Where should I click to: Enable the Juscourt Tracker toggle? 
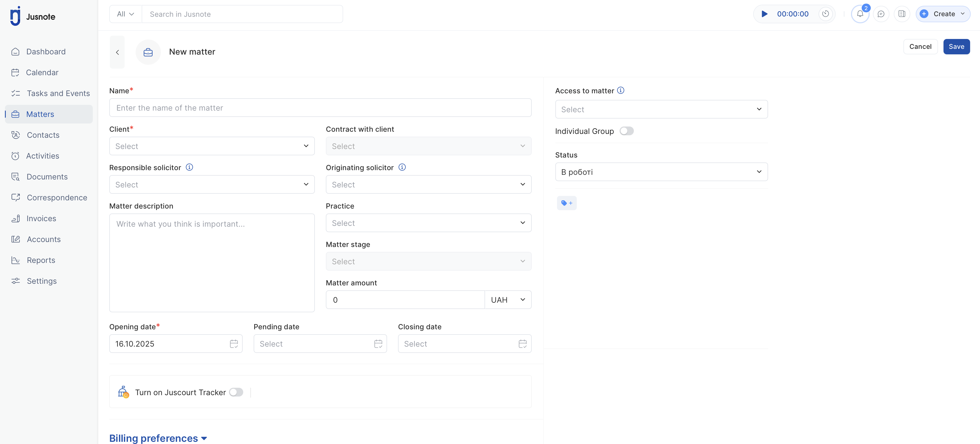236,392
